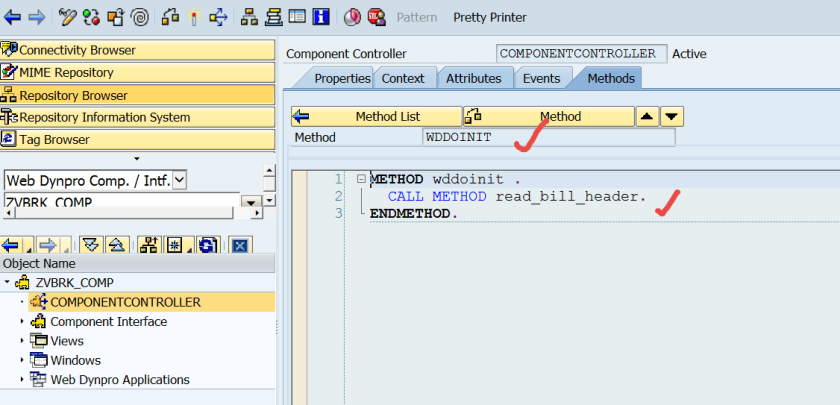Go to previous method with up-triangle button
840x405 pixels.
coord(647,116)
